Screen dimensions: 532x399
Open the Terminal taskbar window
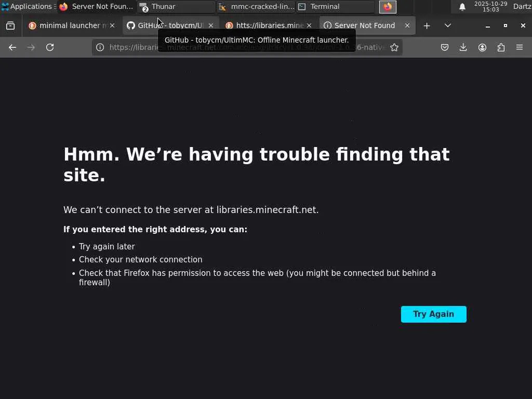(x=336, y=6)
